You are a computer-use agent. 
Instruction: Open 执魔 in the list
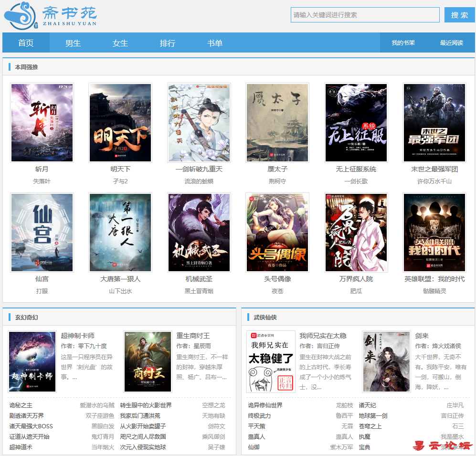click(364, 436)
